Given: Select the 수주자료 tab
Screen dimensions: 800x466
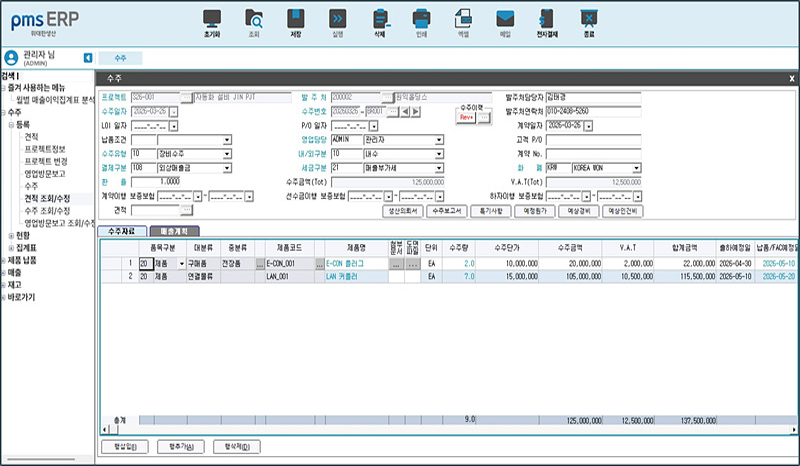Looking at the screenshot, I should click(119, 230).
